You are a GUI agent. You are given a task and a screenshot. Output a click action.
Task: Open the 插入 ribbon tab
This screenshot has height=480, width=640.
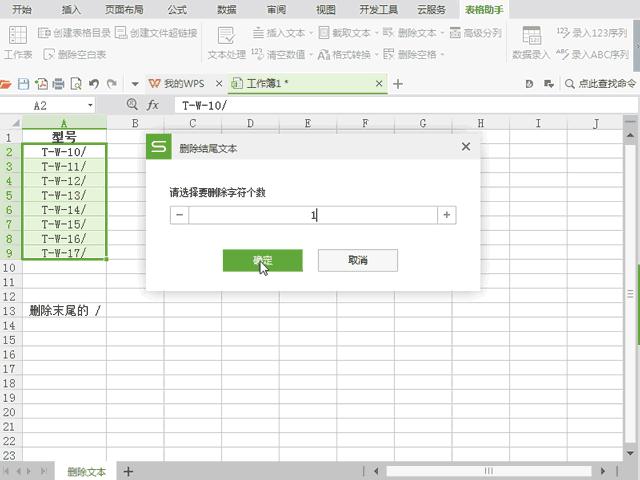(x=71, y=9)
